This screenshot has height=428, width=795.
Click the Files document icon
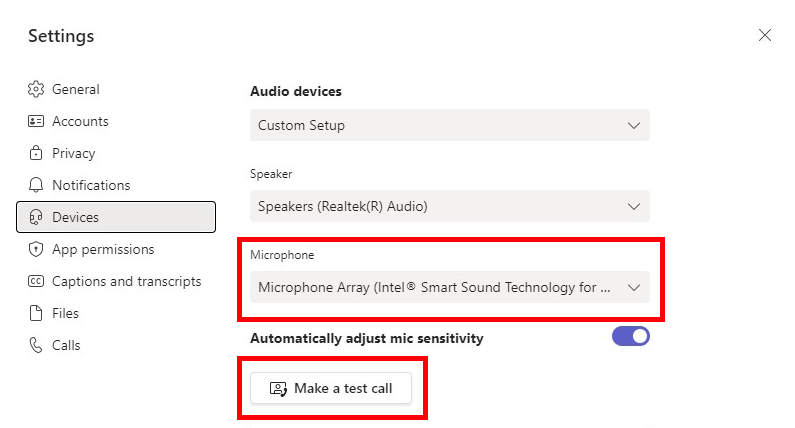[x=36, y=313]
